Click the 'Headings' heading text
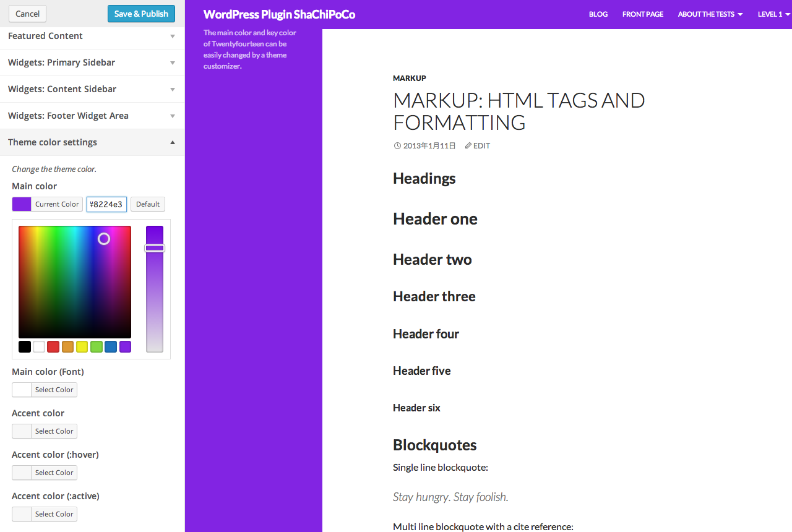792x532 pixels. coord(424,178)
